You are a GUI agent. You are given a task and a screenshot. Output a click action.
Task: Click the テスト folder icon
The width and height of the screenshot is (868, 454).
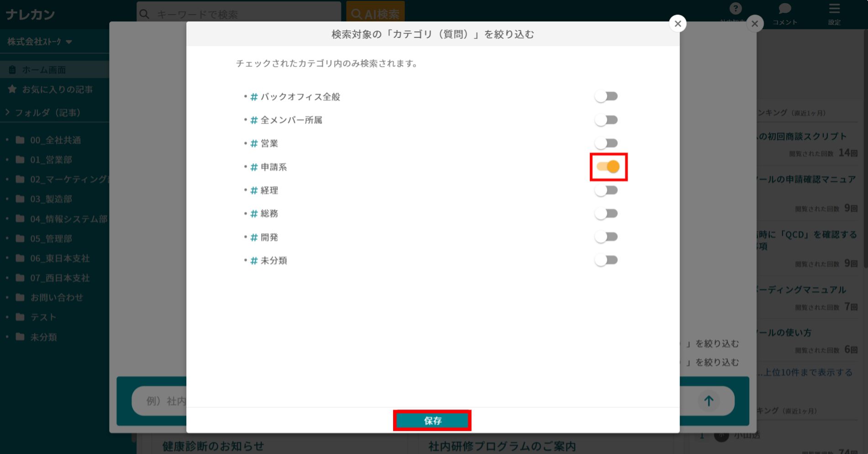coord(19,317)
